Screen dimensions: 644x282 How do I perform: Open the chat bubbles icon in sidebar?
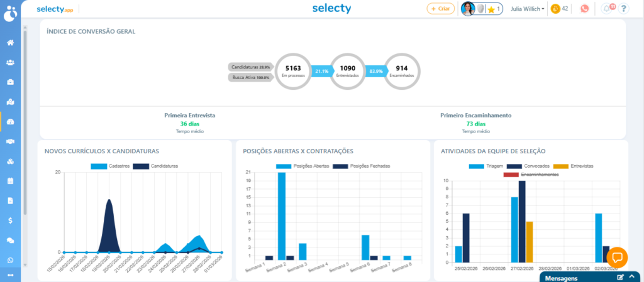click(10, 240)
